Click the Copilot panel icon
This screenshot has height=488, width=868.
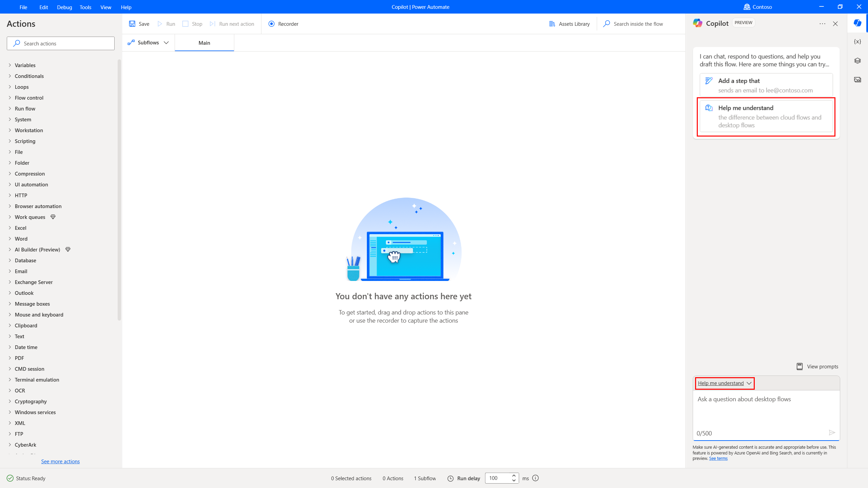857,23
